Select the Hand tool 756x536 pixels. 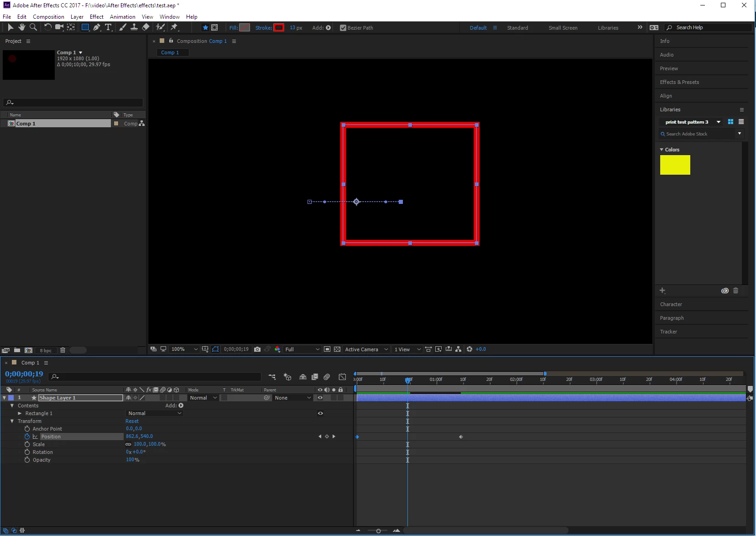[x=21, y=27]
